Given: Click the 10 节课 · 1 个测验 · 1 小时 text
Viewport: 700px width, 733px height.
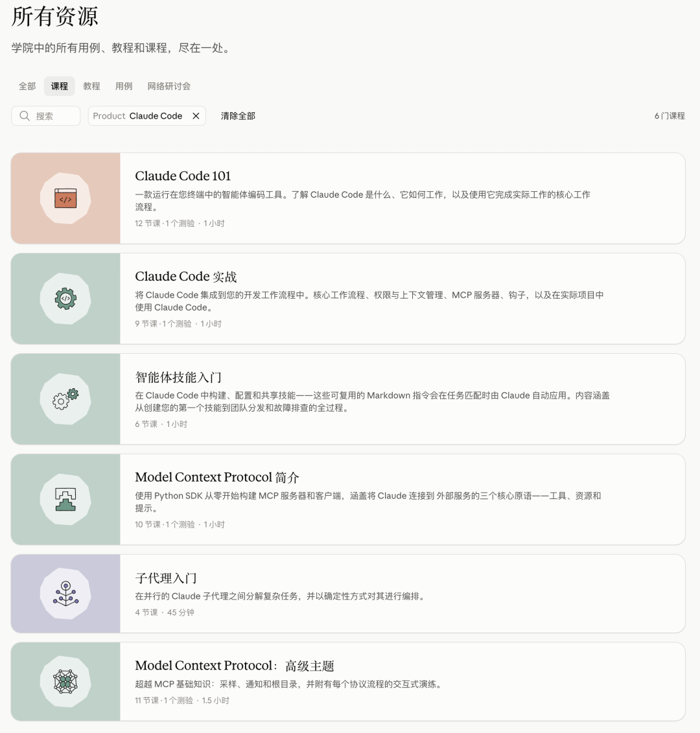Looking at the screenshot, I should 180,524.
